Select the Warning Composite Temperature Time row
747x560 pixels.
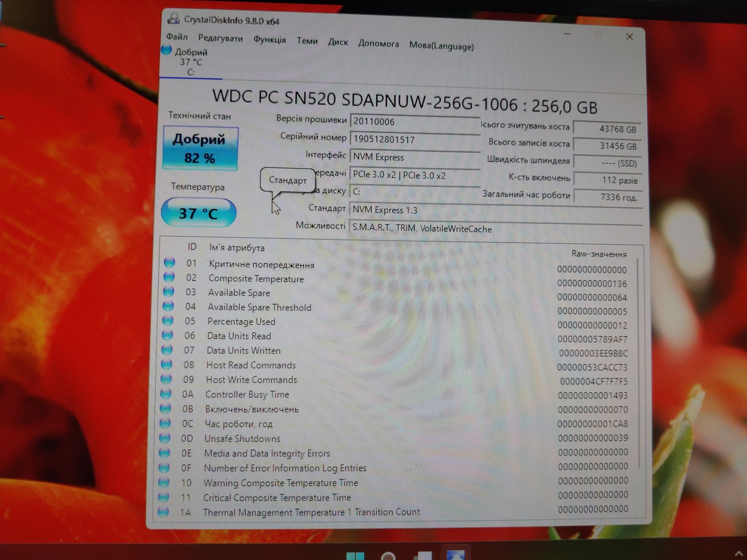[395, 482]
